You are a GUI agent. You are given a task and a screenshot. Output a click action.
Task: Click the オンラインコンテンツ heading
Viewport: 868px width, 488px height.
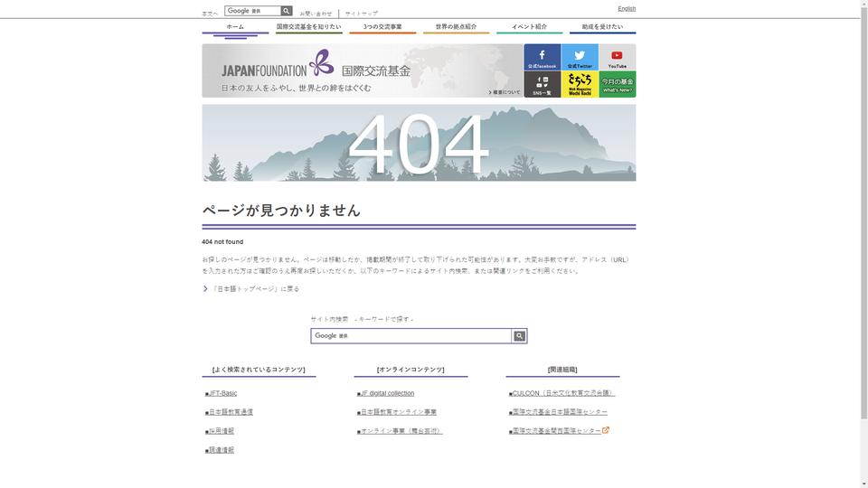pos(410,370)
